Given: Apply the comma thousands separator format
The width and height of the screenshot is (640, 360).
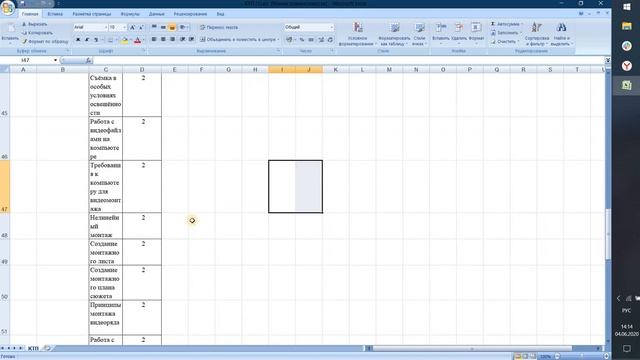Looking at the screenshot, I should (x=311, y=40).
